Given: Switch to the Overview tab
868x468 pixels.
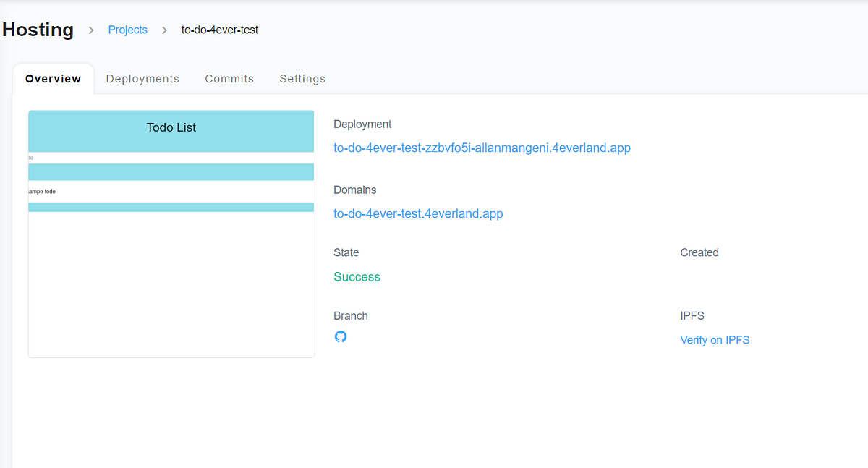Looking at the screenshot, I should click(53, 78).
